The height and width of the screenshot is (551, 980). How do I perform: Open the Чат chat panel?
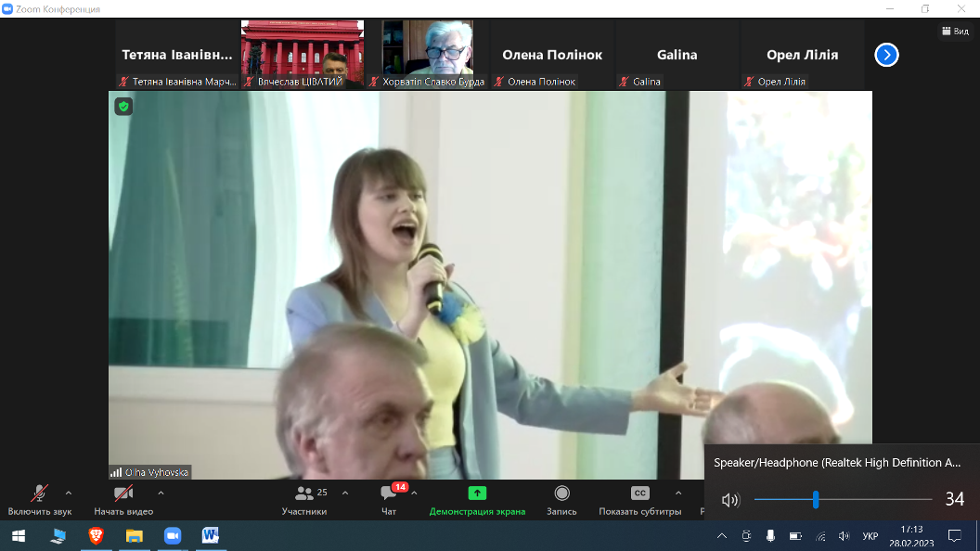pyautogui.click(x=389, y=500)
